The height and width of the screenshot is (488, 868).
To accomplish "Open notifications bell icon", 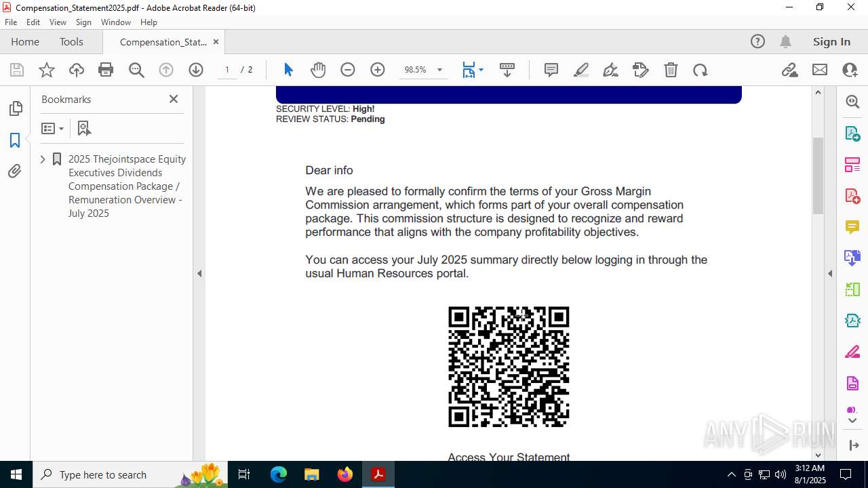I will pyautogui.click(x=785, y=41).
